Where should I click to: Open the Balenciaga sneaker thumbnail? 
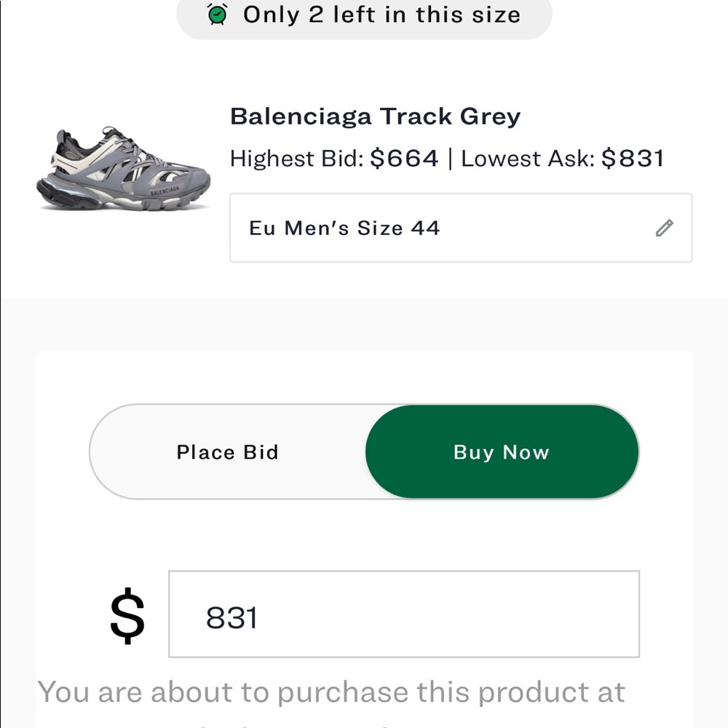click(x=123, y=170)
